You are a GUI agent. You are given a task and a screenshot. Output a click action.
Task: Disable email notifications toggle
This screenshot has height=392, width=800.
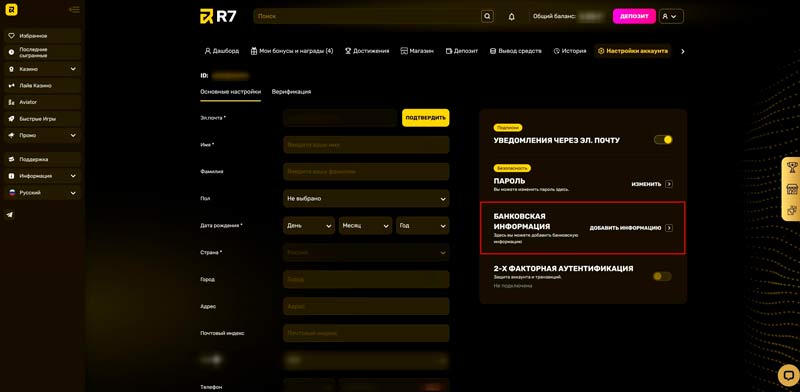click(663, 139)
